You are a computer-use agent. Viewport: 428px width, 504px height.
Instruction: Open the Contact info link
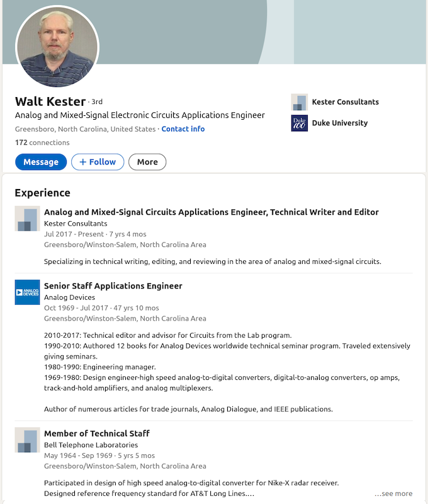(x=183, y=129)
